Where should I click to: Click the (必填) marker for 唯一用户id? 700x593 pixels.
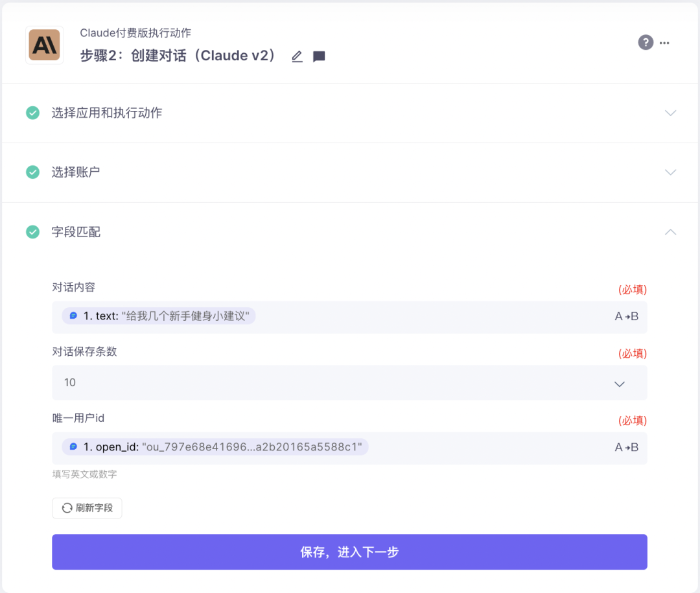tap(633, 420)
